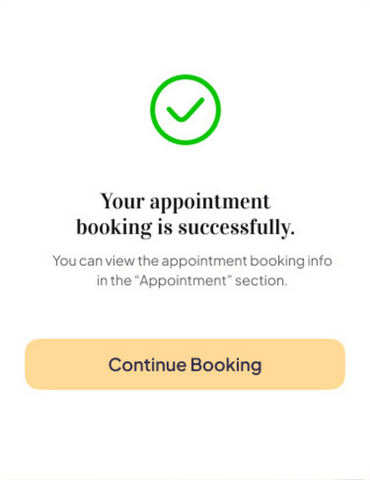
Task: Click the tick mark inside the green circle
Action: point(185,110)
